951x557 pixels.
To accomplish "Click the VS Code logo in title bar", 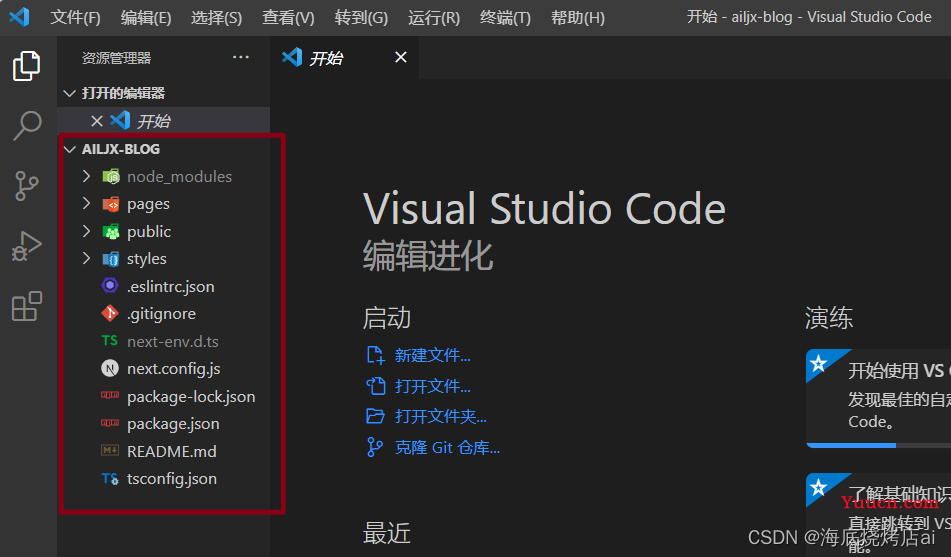I will click(x=19, y=16).
